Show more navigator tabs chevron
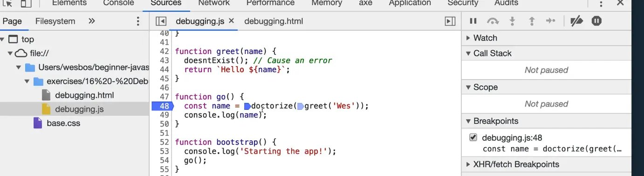644x176 pixels. click(91, 21)
